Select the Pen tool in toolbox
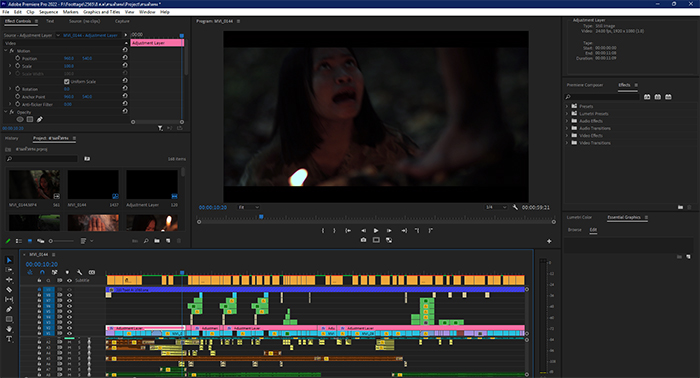 pos(9,309)
